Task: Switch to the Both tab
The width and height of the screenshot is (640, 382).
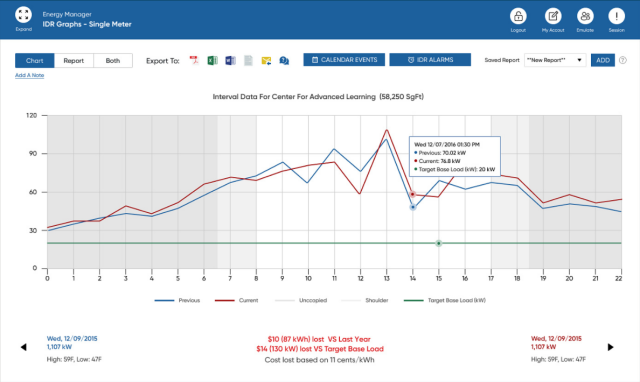Action: tap(113, 60)
